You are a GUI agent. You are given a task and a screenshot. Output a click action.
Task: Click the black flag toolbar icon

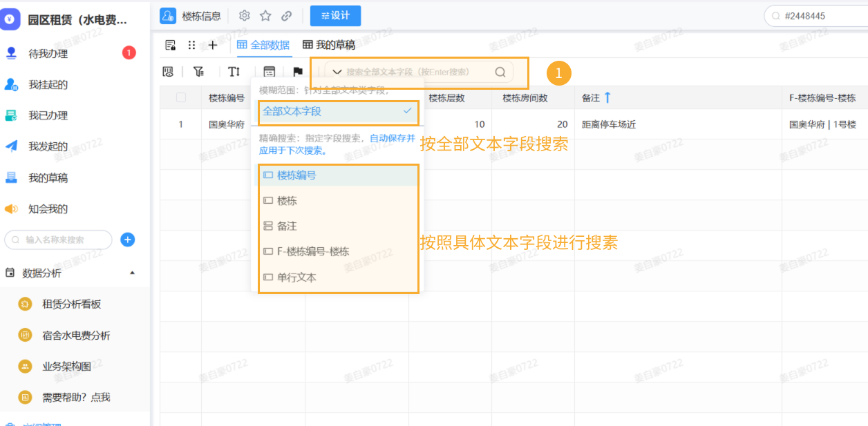tap(298, 72)
